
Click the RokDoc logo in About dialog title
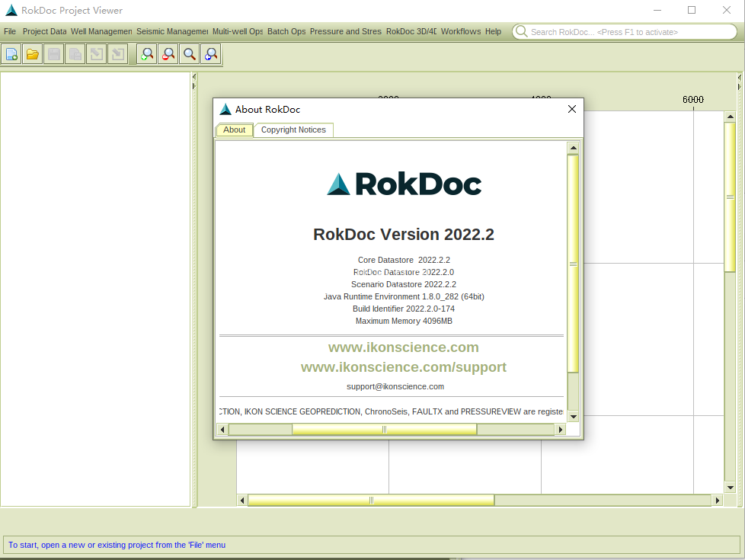225,110
